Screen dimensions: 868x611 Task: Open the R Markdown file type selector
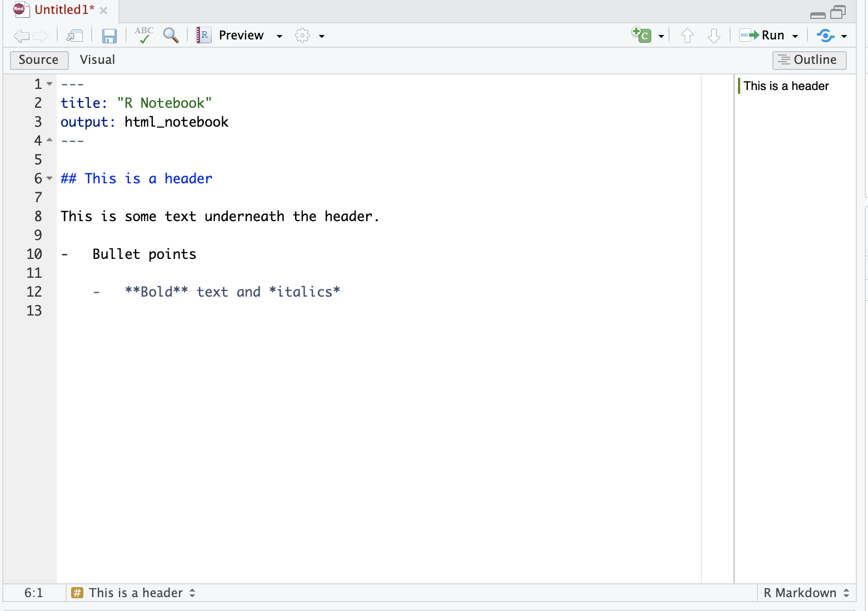point(806,593)
